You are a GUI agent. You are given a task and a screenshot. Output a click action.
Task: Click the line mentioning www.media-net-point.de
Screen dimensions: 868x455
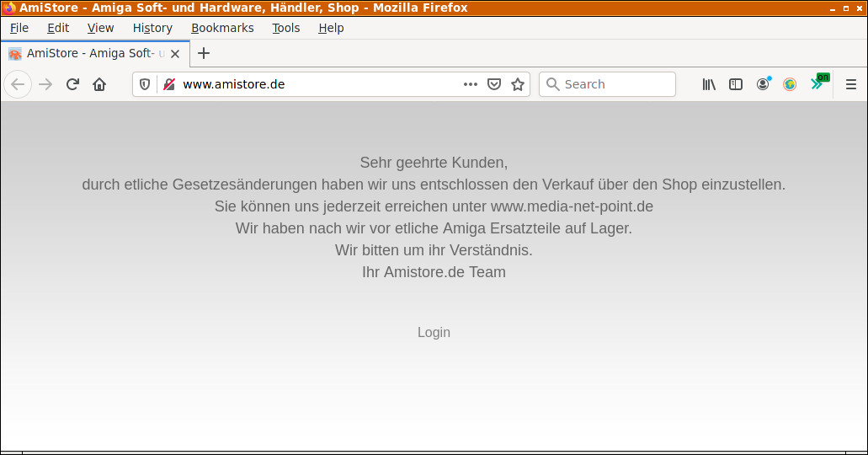coord(434,206)
